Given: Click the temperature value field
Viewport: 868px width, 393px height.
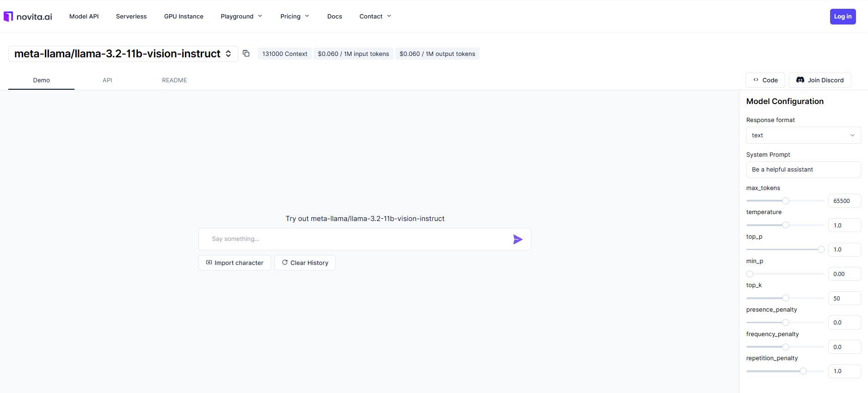Looking at the screenshot, I should tap(844, 225).
